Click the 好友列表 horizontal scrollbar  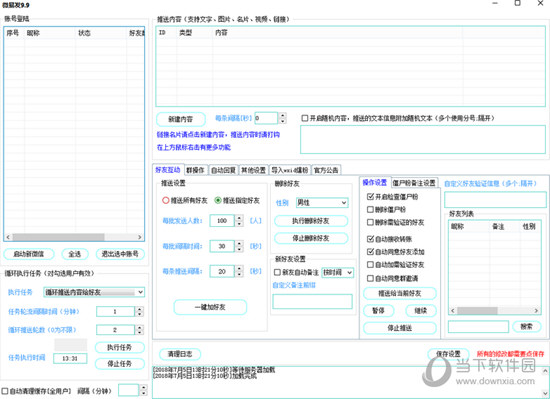click(494, 311)
